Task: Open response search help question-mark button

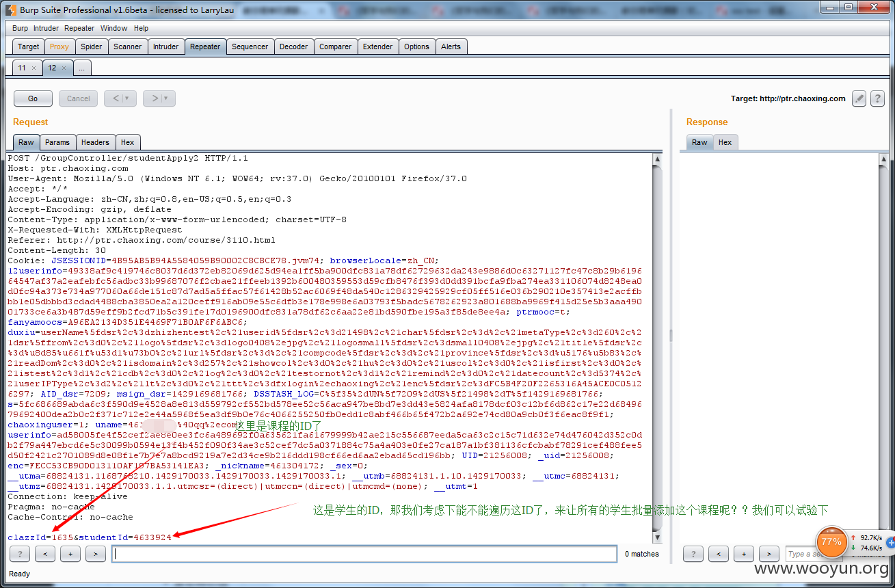Action: pyautogui.click(x=693, y=554)
